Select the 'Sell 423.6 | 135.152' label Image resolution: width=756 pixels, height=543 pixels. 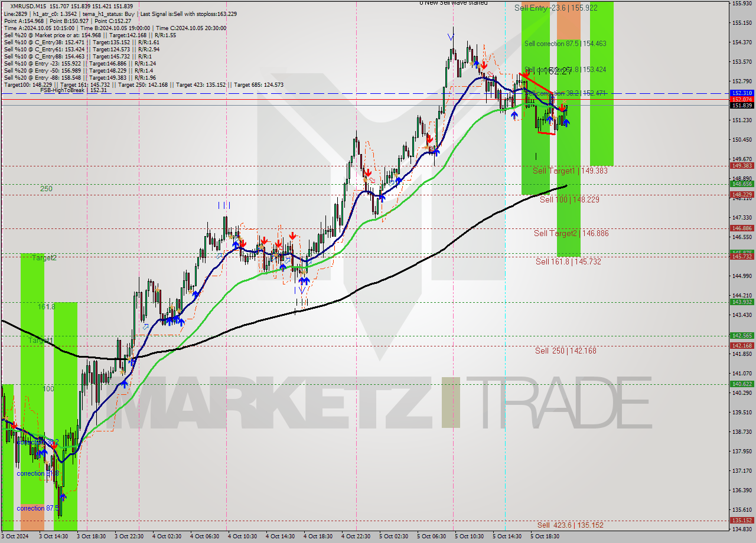click(x=570, y=525)
